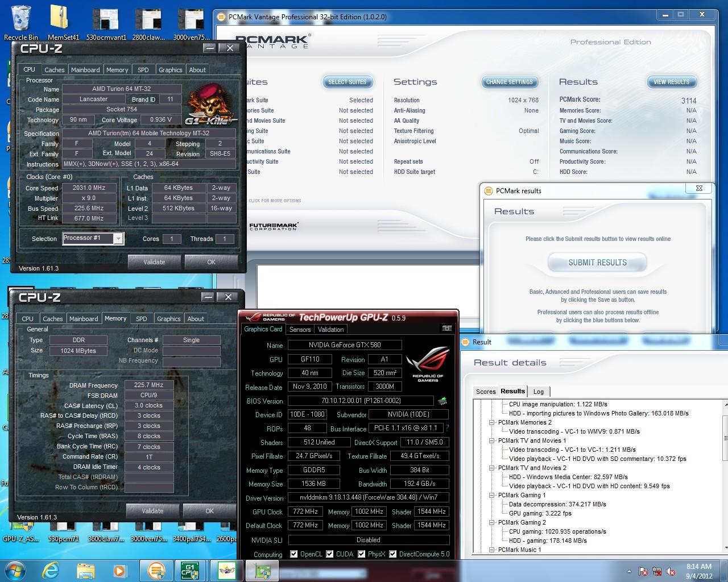Open Mainboard tab in top CPU-Z window
Image resolution: width=728 pixels, height=582 pixels.
[x=85, y=70]
